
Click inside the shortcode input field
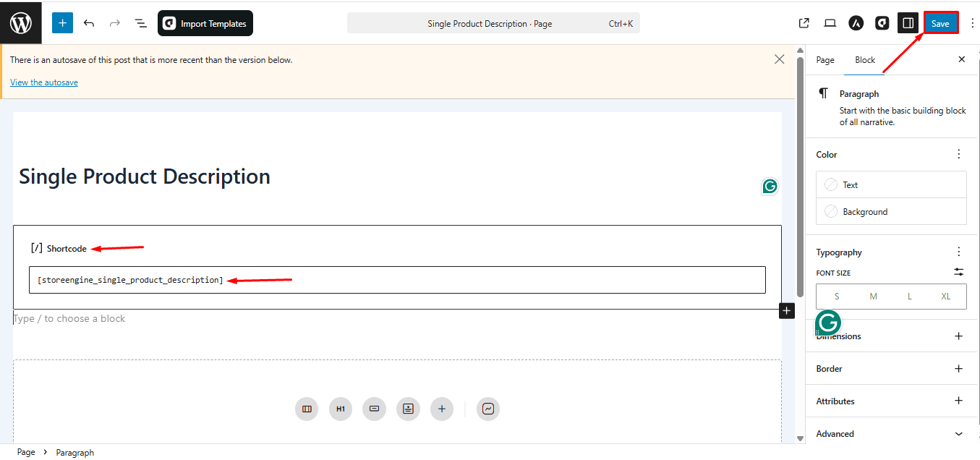click(398, 280)
